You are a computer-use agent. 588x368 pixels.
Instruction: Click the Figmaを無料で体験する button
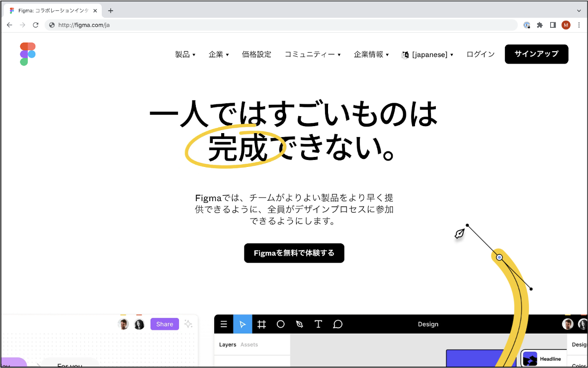click(294, 253)
